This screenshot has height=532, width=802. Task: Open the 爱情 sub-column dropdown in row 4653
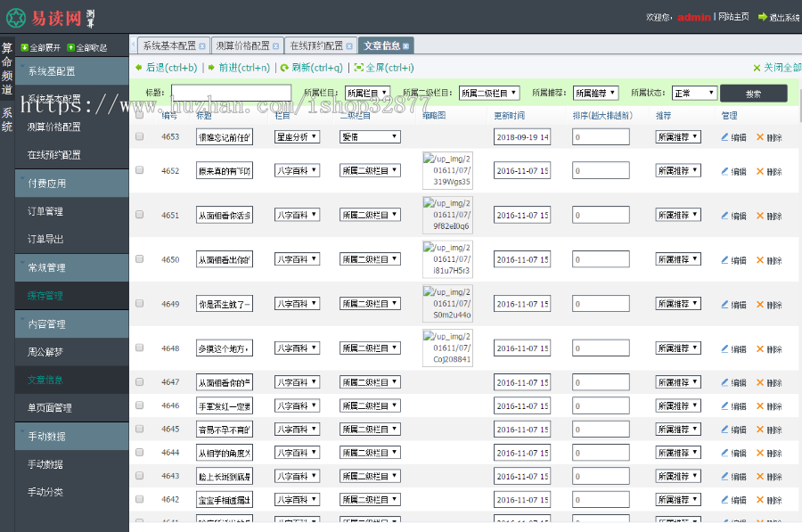(371, 136)
